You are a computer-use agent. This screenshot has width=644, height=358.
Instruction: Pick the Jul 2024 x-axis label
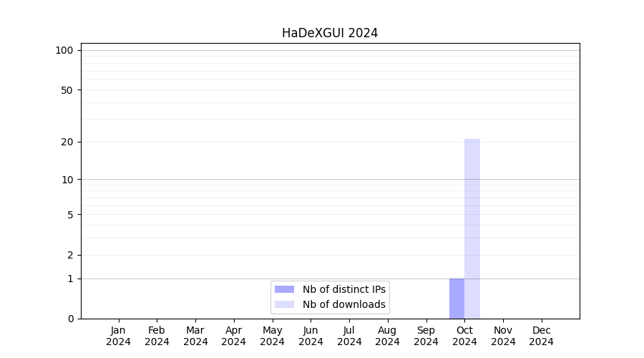point(349,336)
